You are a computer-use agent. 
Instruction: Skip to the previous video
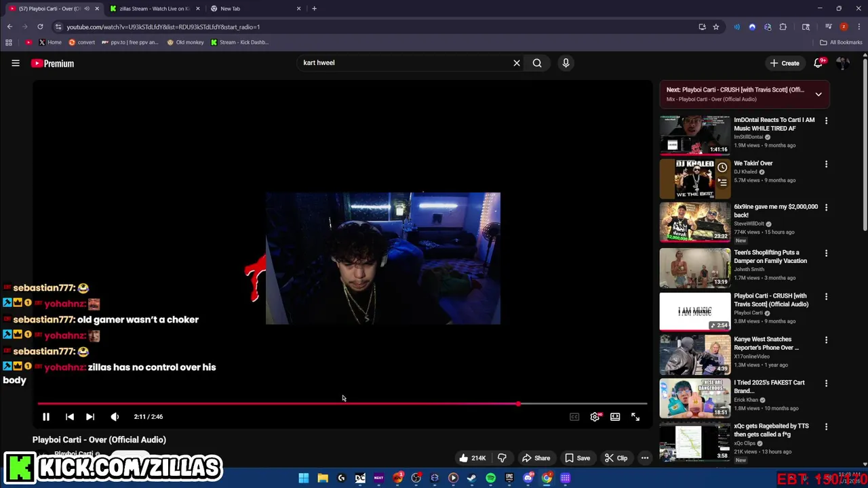coord(69,417)
